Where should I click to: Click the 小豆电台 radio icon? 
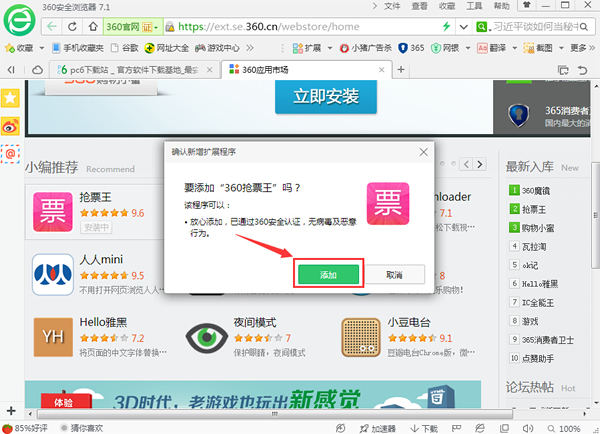click(363, 338)
